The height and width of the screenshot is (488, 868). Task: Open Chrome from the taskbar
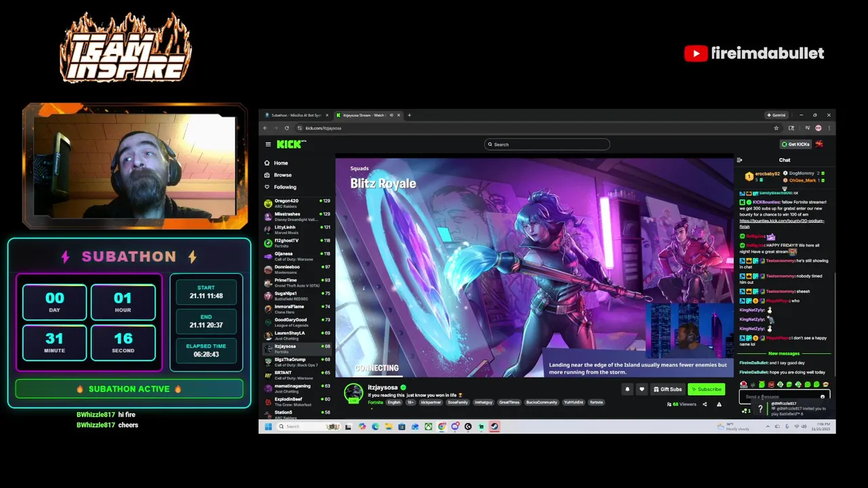coord(441,426)
